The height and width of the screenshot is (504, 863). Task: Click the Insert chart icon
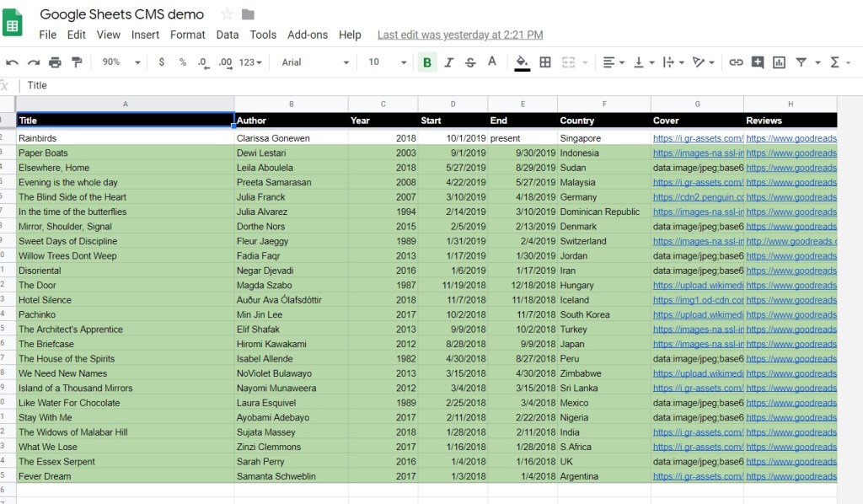pos(780,62)
